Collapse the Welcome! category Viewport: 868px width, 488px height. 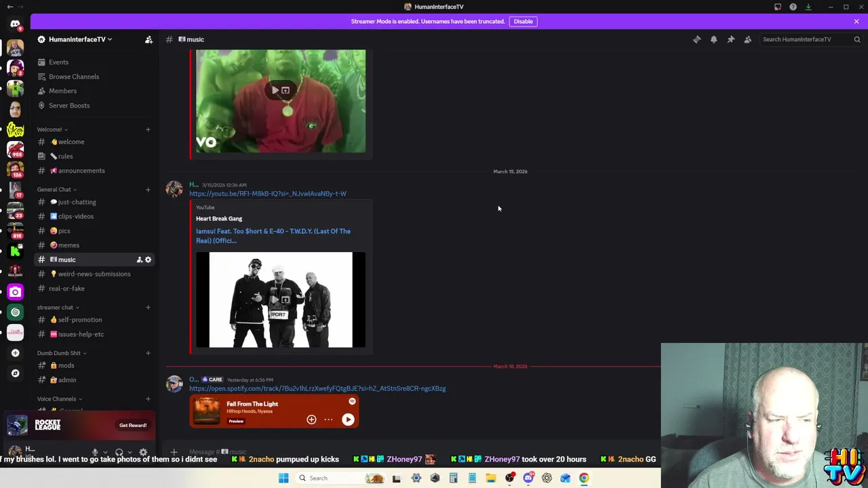point(52,129)
